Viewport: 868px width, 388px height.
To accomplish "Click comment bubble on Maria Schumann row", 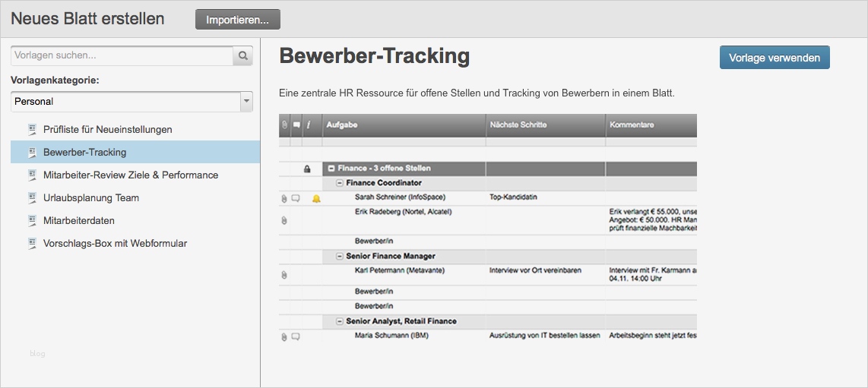I will point(296,336).
